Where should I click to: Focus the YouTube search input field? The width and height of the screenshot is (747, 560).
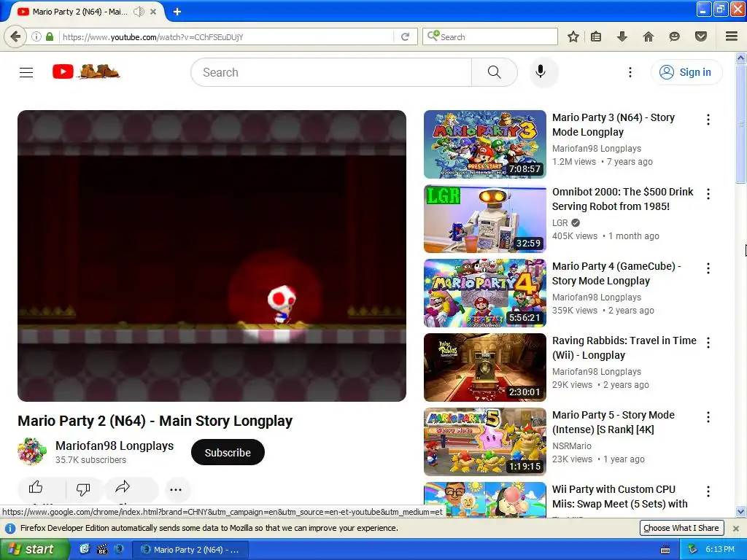click(x=332, y=72)
